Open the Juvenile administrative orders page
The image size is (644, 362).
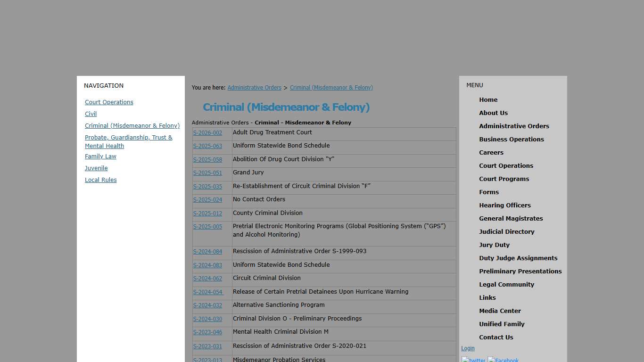point(96,168)
